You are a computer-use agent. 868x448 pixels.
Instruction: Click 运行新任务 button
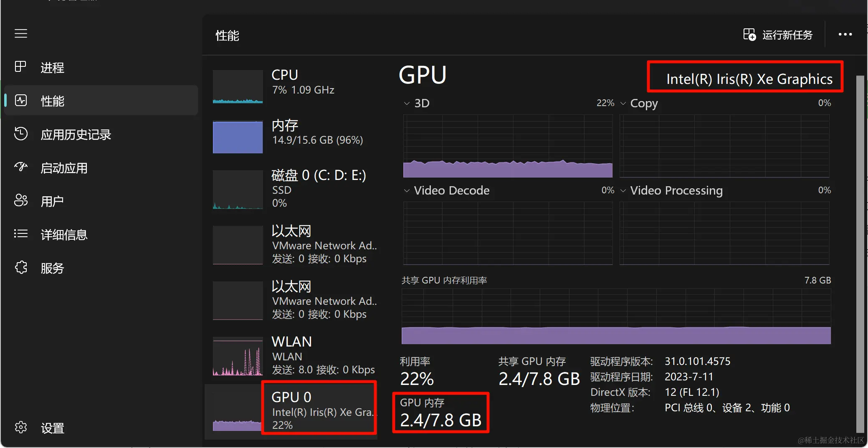(x=778, y=35)
